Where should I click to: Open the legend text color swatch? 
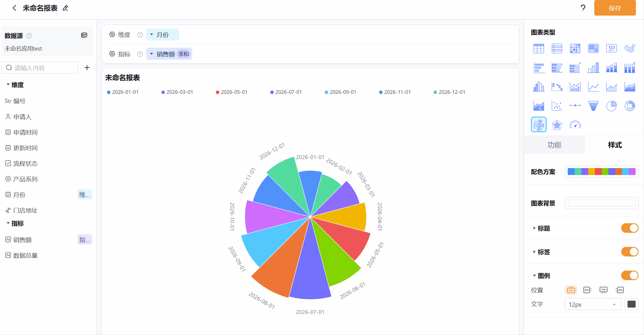coord(632,304)
